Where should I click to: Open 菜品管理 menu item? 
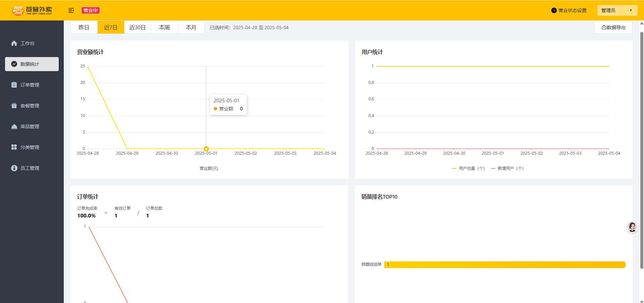32,127
